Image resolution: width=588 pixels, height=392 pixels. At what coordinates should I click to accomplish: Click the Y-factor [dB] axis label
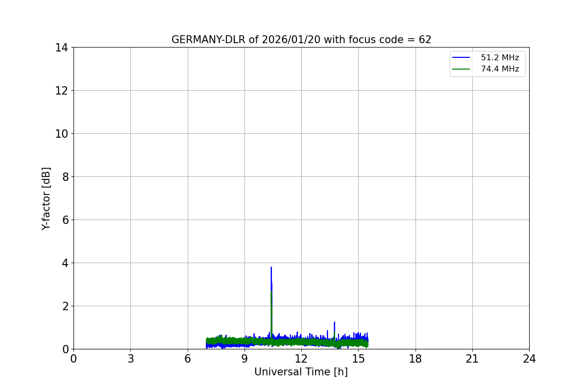click(46, 198)
